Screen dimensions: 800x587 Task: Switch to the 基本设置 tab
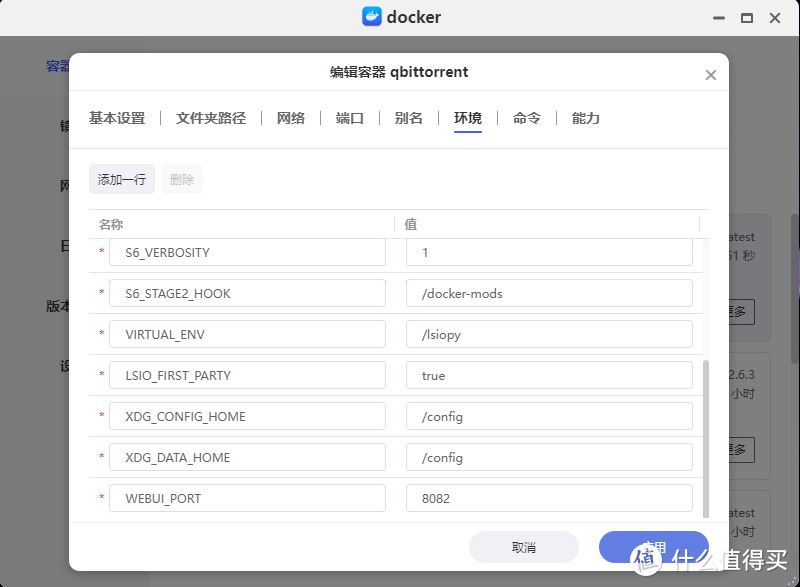(115, 117)
